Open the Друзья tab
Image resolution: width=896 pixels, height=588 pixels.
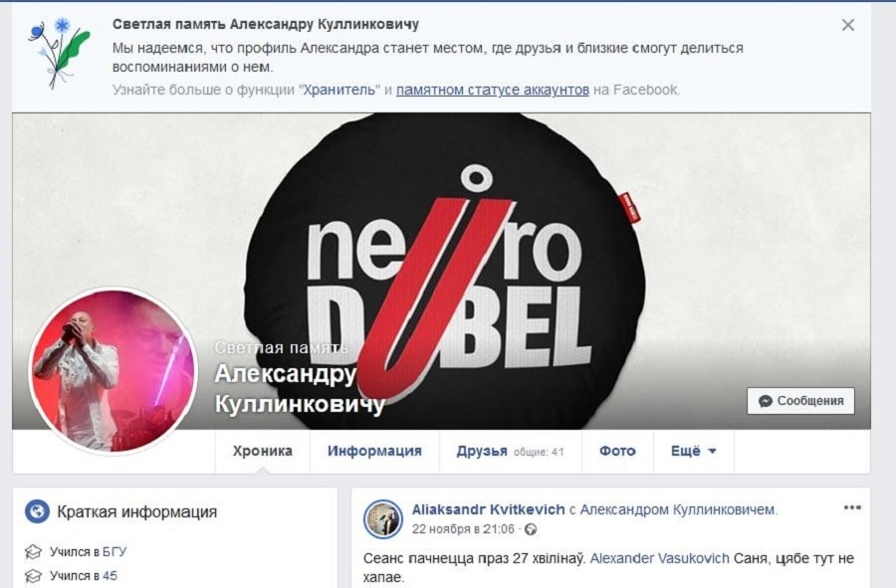[511, 451]
